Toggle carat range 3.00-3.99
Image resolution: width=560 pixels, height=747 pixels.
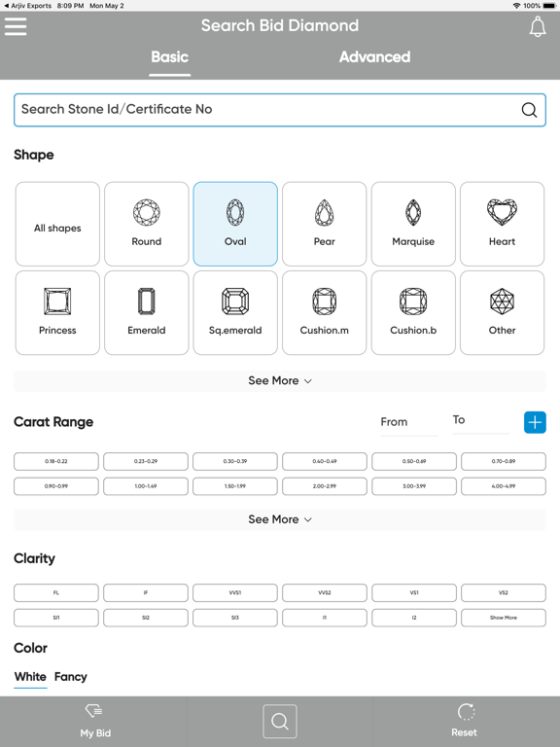coord(414,486)
